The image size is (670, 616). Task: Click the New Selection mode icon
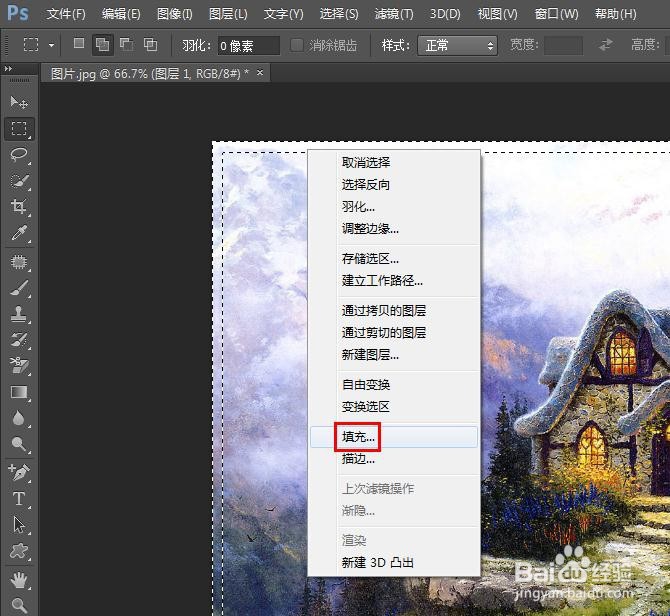point(79,44)
